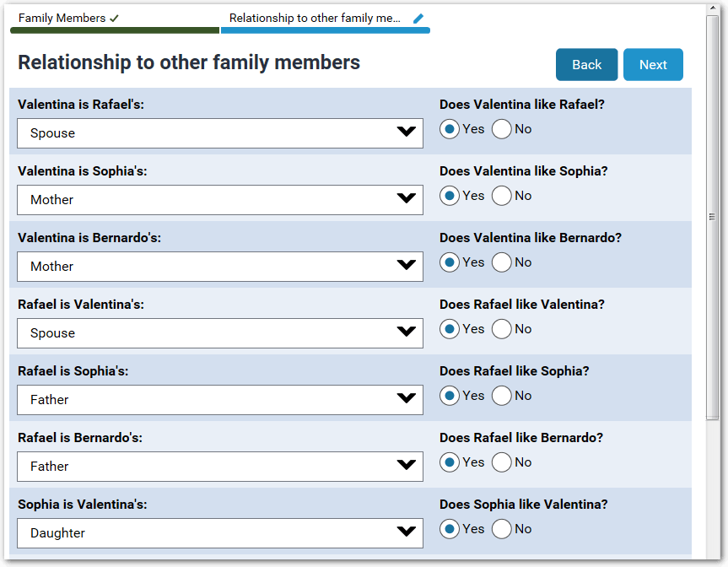728x567 pixels.
Task: Click the vertical scrollbar thumb
Action: point(709,216)
